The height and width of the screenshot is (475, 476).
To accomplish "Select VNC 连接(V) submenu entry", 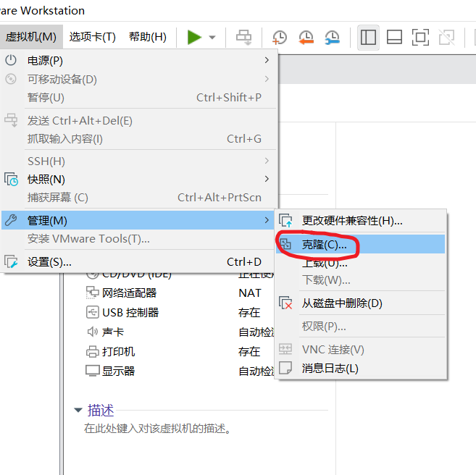I will click(360, 350).
